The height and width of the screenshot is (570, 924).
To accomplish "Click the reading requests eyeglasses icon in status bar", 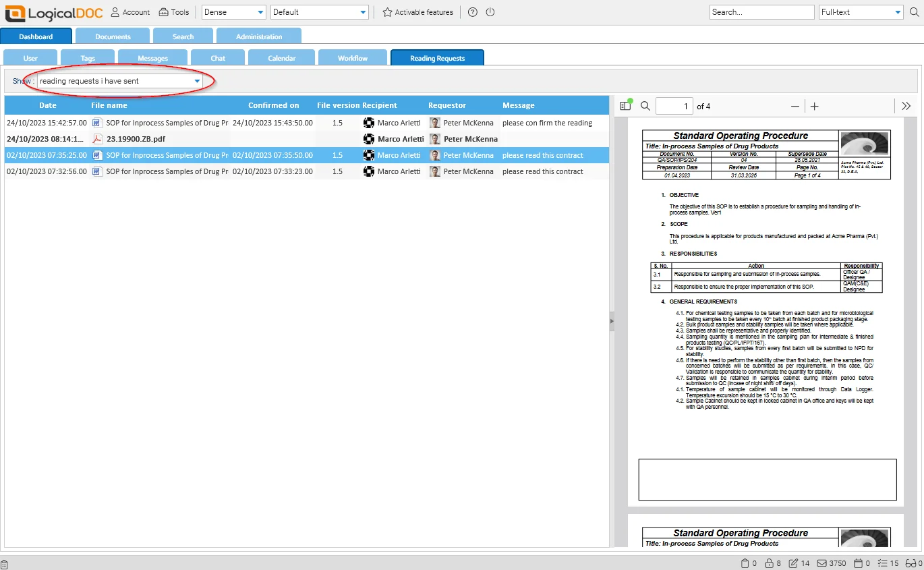I will tap(908, 563).
